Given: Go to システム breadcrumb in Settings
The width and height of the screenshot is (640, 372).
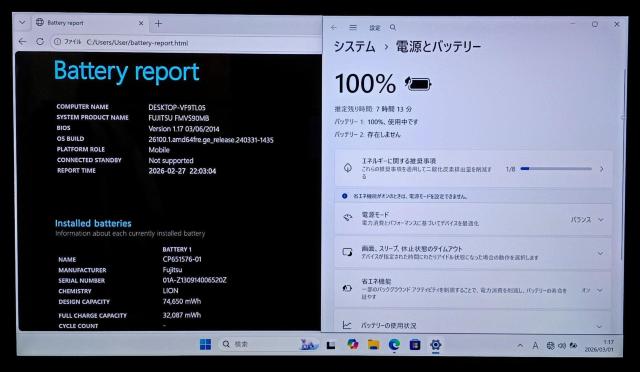Looking at the screenshot, I should coord(354,47).
